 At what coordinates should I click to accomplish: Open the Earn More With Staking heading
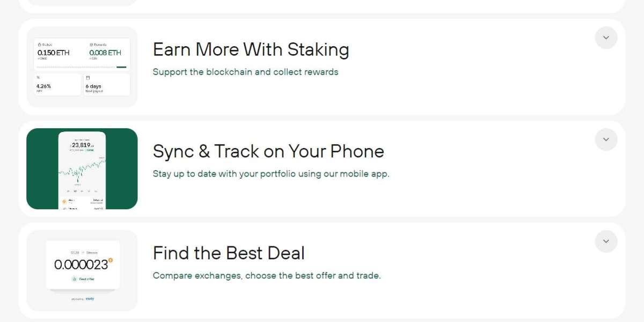tap(251, 49)
